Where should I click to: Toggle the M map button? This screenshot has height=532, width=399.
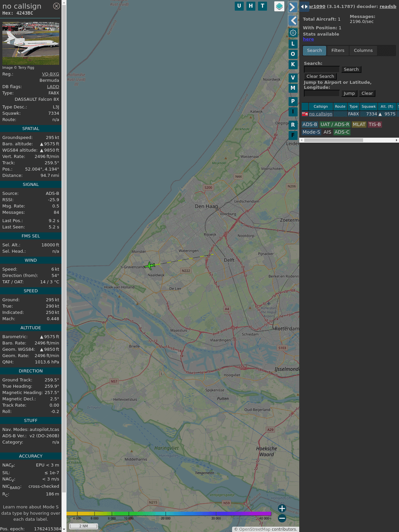pos(293,88)
